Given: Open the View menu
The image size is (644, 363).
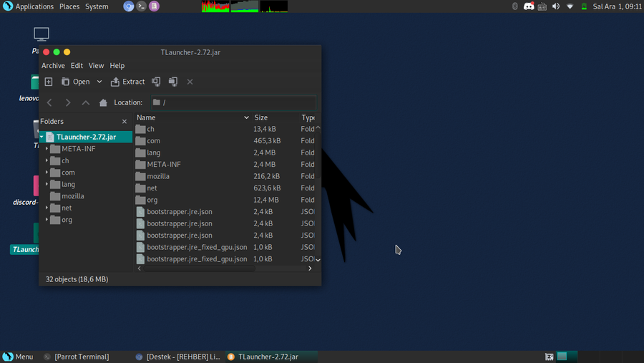Looking at the screenshot, I should coord(96,66).
